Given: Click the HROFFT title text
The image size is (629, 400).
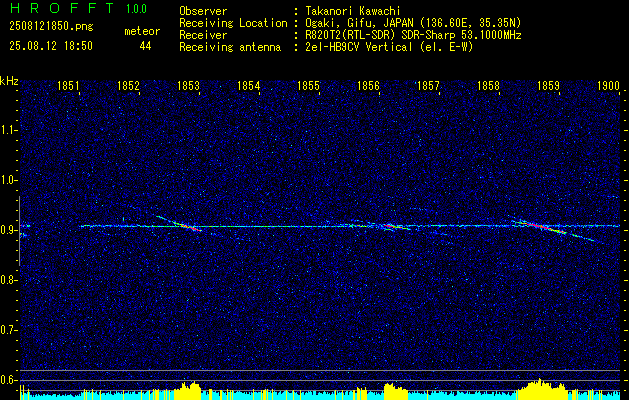Looking at the screenshot, I should (x=62, y=8).
